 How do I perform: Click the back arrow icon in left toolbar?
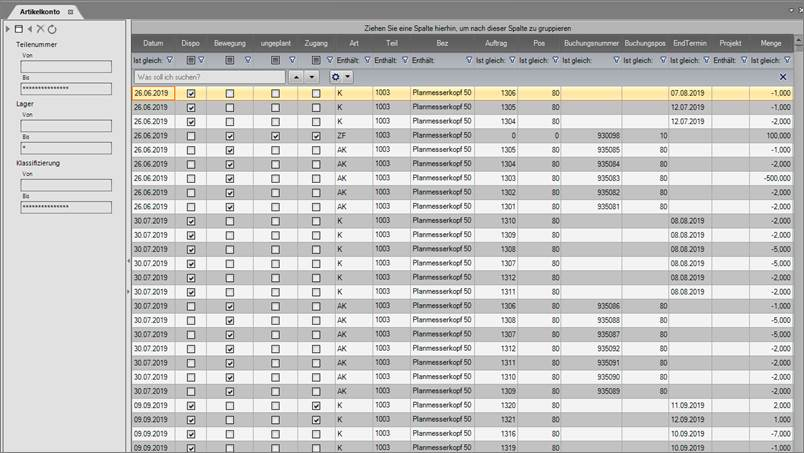pos(29,29)
